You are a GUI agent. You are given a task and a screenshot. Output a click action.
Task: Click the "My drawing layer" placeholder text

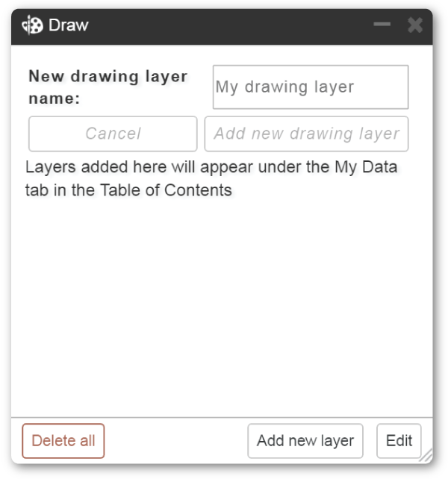pyautogui.click(x=284, y=87)
